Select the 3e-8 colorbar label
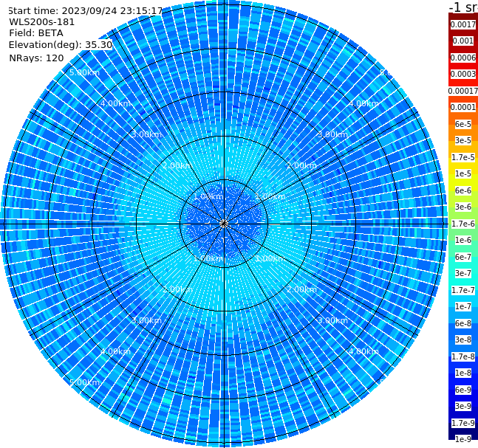 (463, 340)
